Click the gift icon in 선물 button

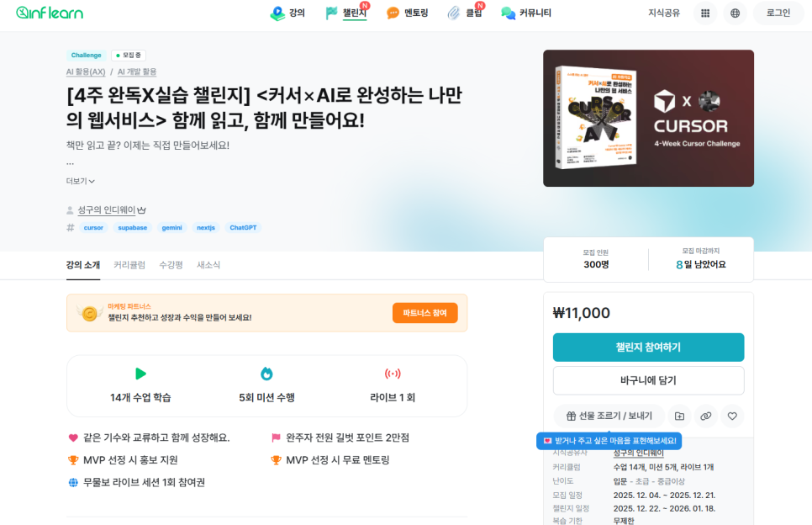(571, 416)
